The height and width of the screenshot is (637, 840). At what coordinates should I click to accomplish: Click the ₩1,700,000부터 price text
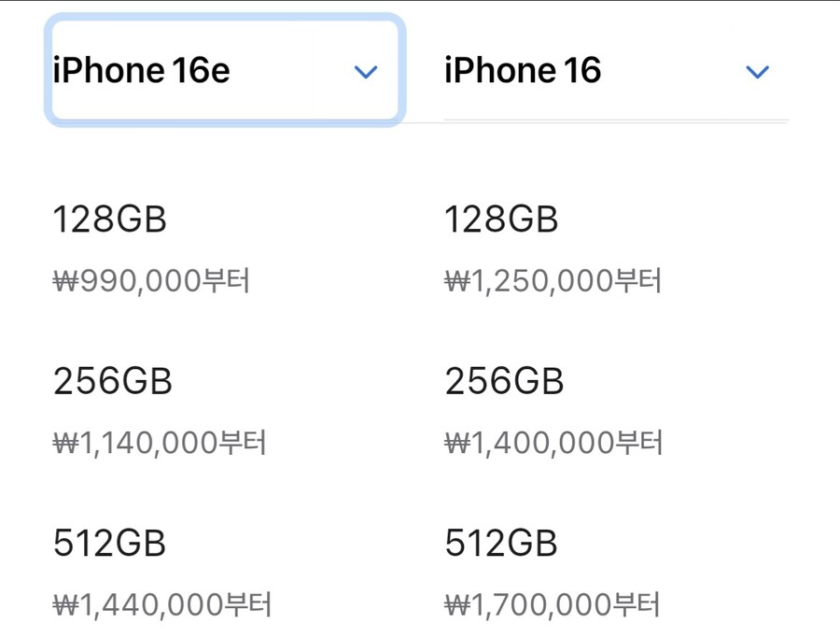click(x=553, y=604)
